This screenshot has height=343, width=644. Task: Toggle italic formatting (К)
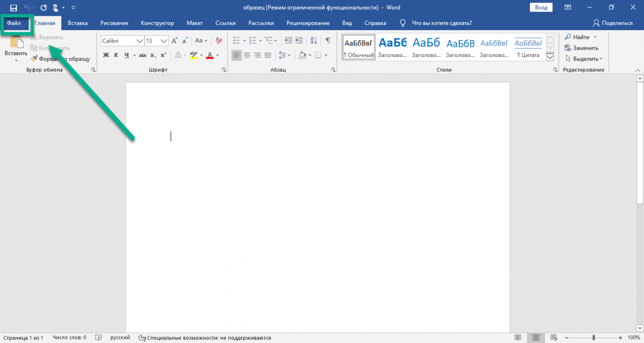tap(116, 55)
